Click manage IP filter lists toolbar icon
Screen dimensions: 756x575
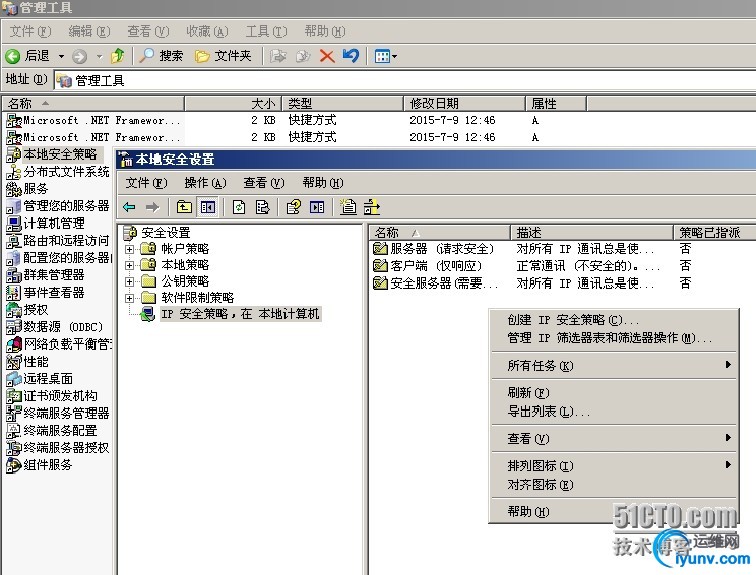pos(372,207)
